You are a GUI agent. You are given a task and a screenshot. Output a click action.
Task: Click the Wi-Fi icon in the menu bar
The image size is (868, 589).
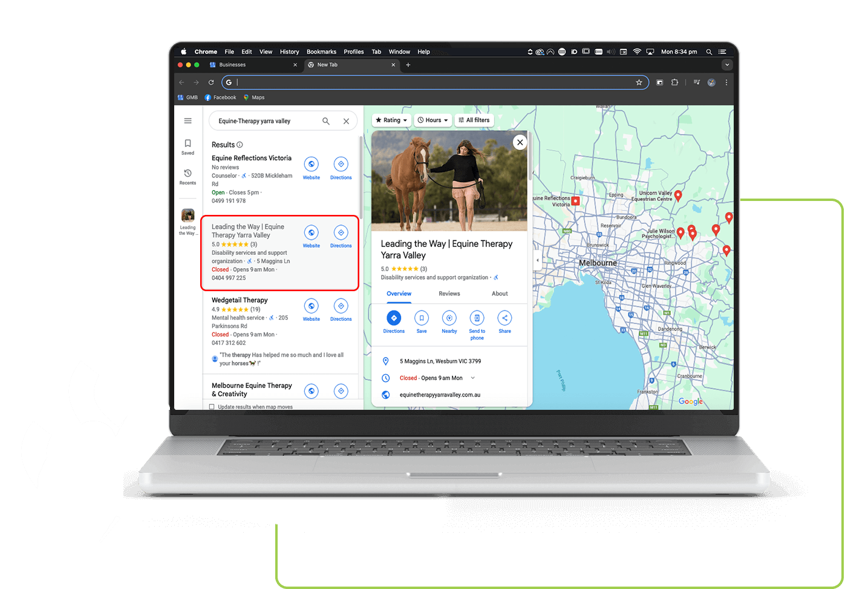pyautogui.click(x=637, y=52)
